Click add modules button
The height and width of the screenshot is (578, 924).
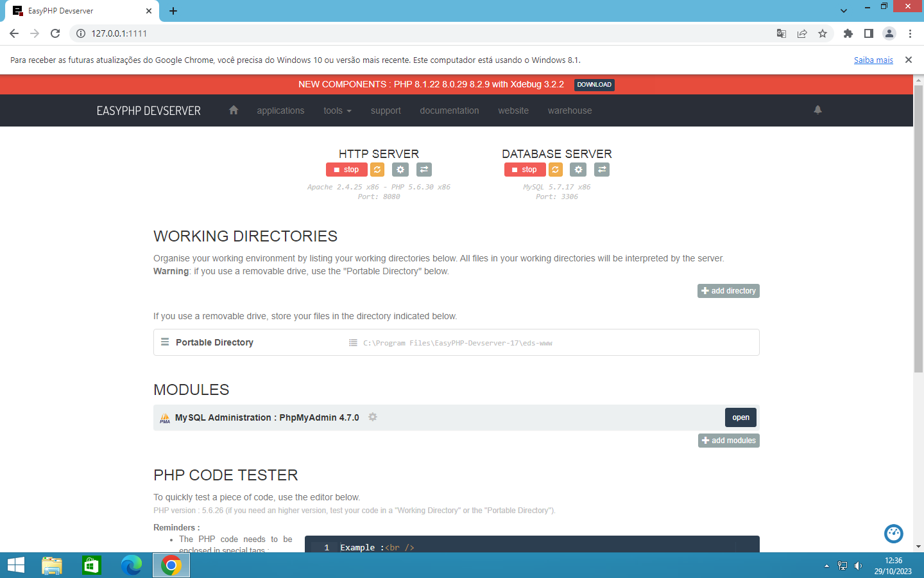tap(729, 441)
